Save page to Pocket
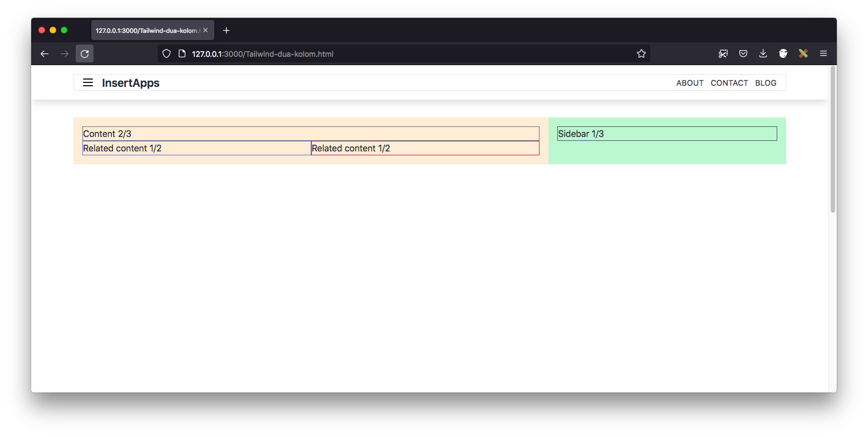Image resolution: width=868 pixels, height=437 pixels. (743, 54)
